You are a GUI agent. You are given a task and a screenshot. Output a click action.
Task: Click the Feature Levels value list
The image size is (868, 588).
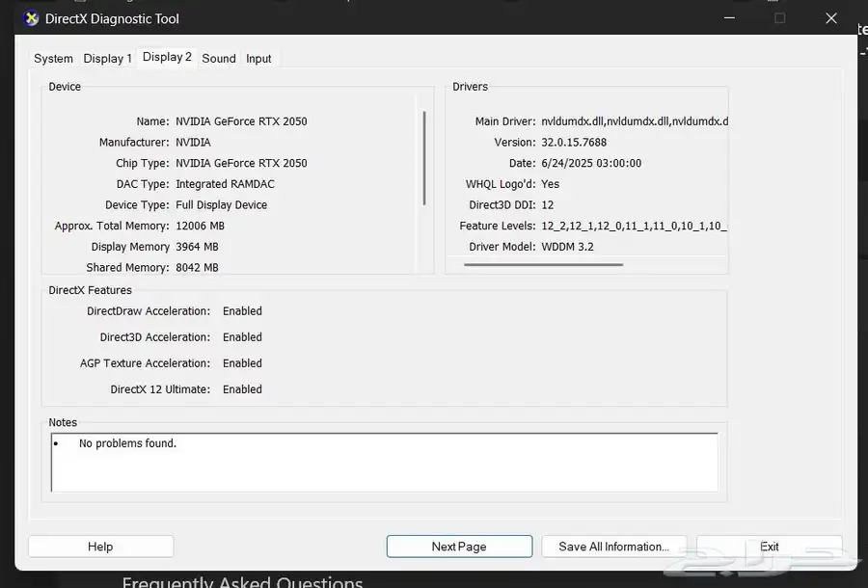tap(634, 226)
